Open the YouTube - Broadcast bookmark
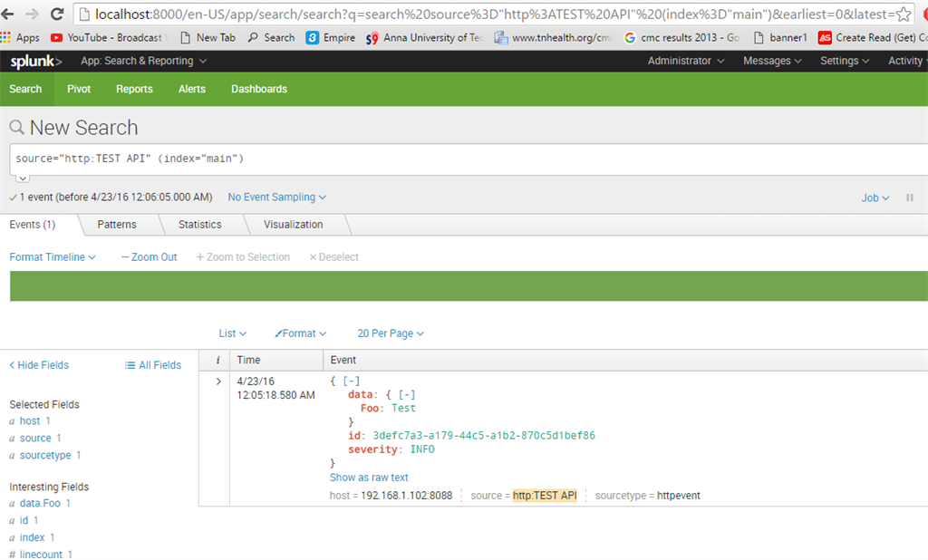 pyautogui.click(x=107, y=37)
